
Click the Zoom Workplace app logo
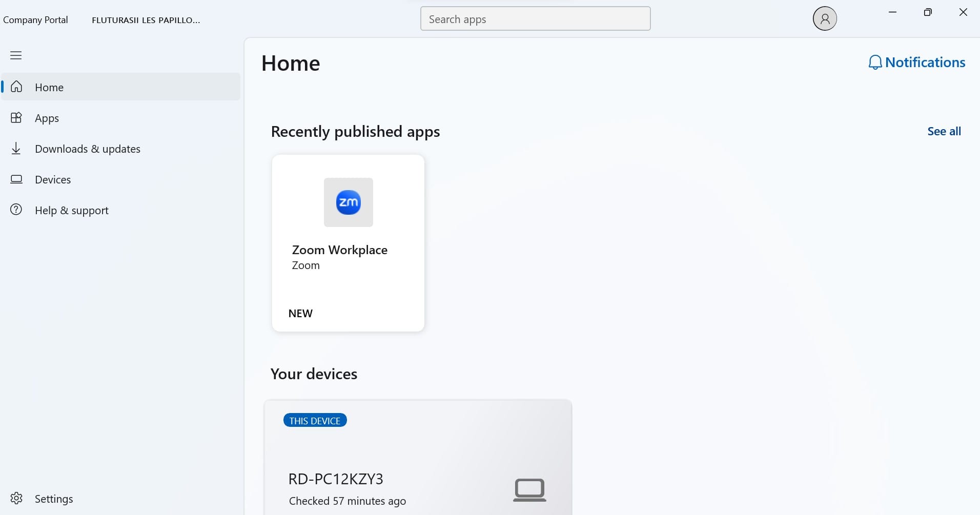click(x=349, y=202)
